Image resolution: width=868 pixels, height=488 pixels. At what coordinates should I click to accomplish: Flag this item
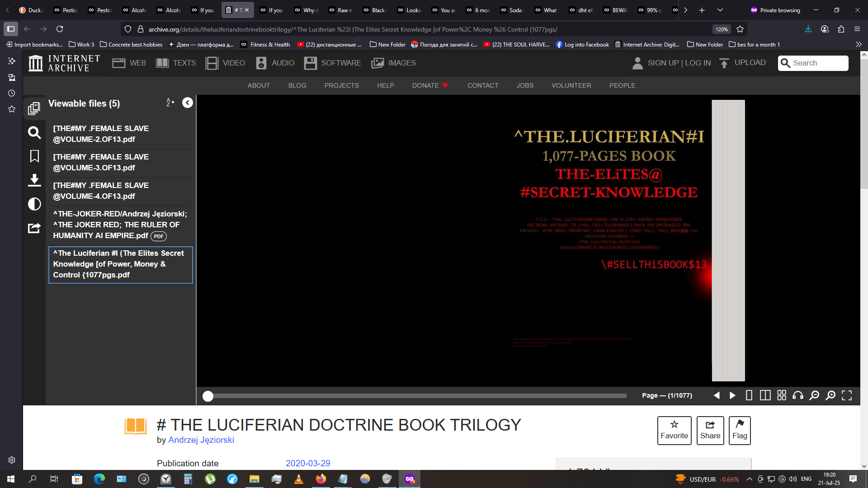(x=740, y=430)
